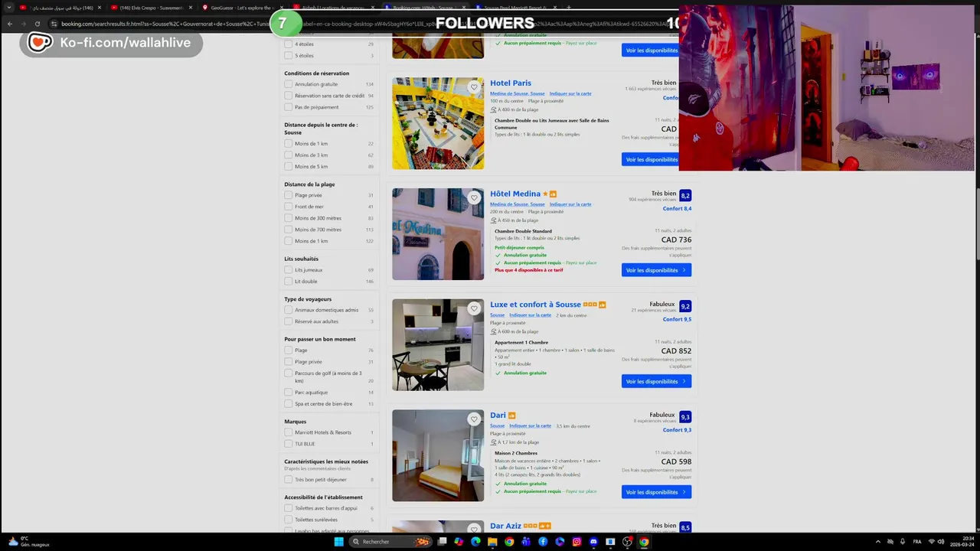Open the tab search dropdown arrow

click(x=8, y=8)
